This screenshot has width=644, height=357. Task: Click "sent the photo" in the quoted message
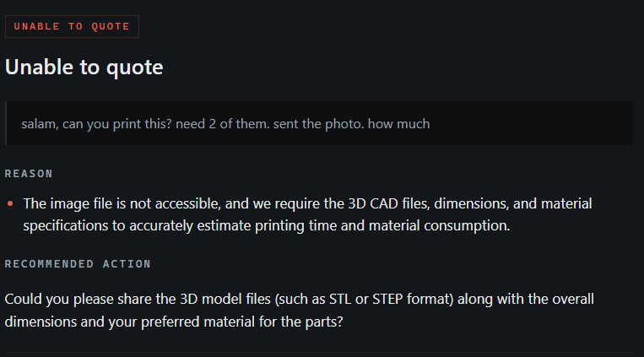318,124
